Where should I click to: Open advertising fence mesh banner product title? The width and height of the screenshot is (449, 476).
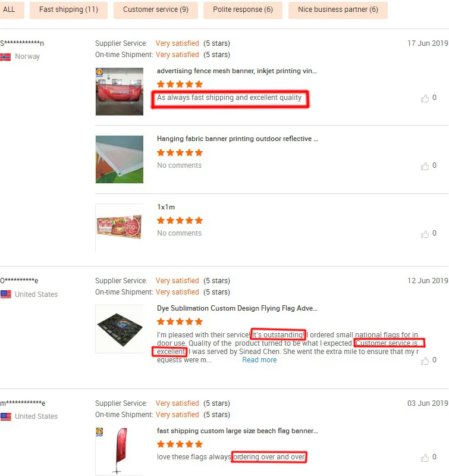237,71
